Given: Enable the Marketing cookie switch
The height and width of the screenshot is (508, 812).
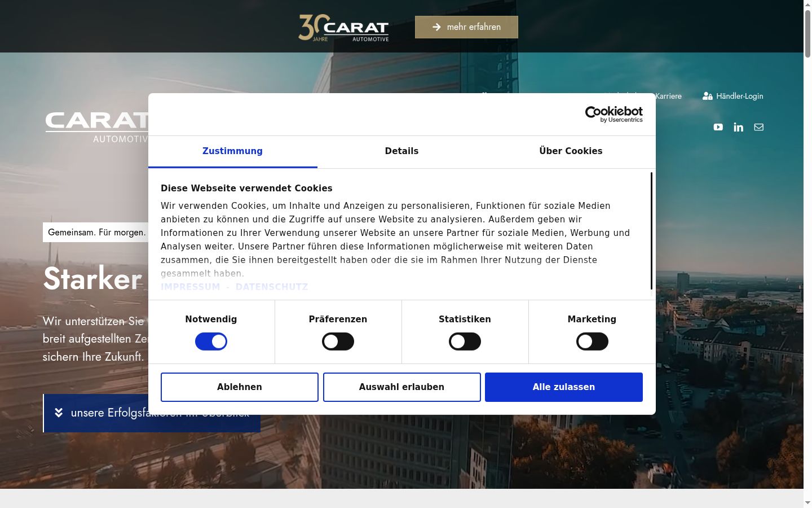Looking at the screenshot, I should 592,341.
